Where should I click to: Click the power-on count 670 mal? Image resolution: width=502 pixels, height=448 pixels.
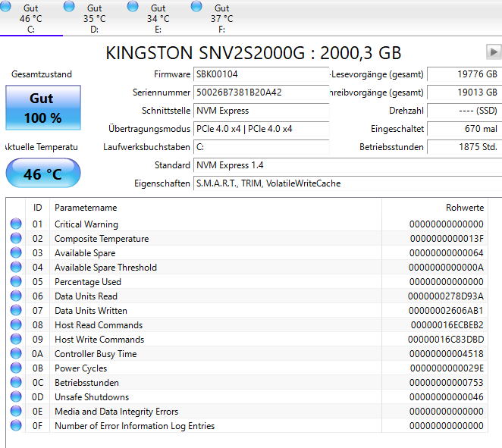465,129
